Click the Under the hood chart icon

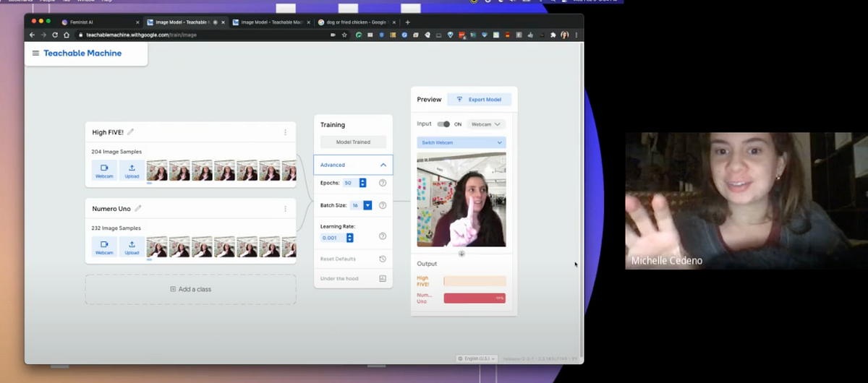[383, 278]
